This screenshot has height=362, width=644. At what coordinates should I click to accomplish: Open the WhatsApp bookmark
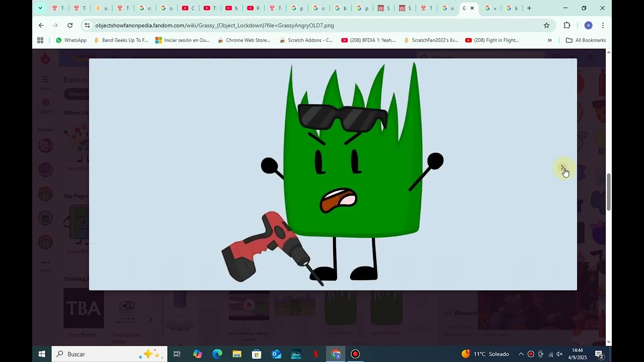coord(71,40)
